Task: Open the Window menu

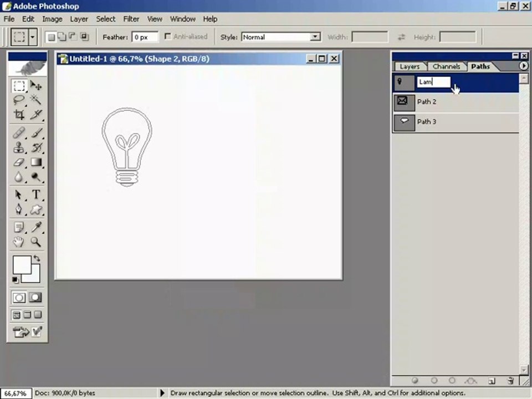Action: coord(182,19)
